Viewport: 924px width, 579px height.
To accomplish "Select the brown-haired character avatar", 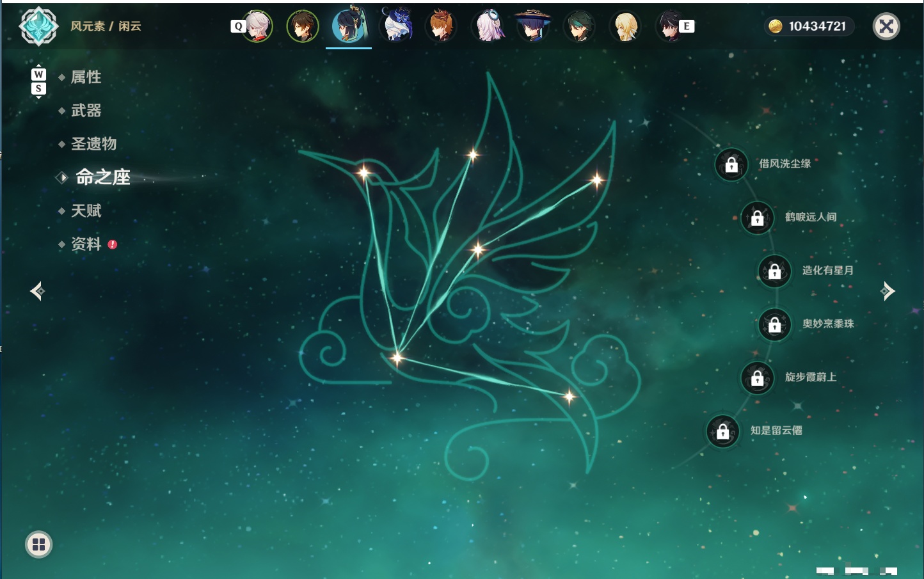I will coord(303,26).
